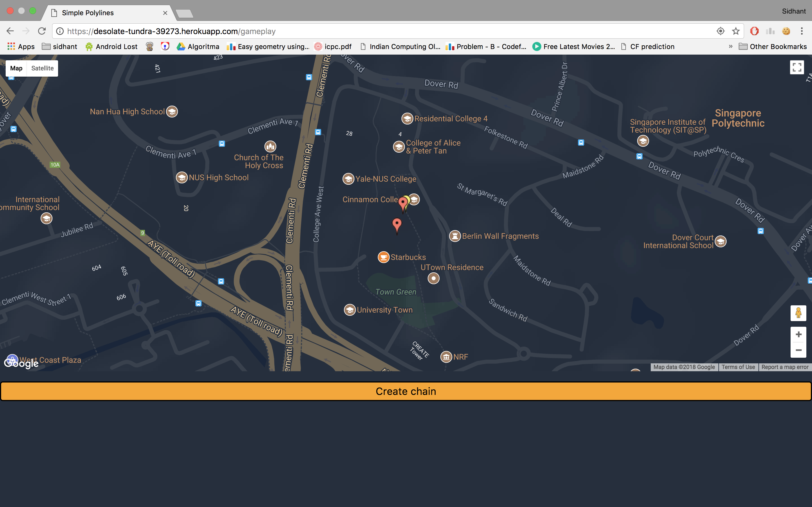Expand hidden bookmarks with double chevron
This screenshot has height=507, width=812.
click(x=731, y=46)
